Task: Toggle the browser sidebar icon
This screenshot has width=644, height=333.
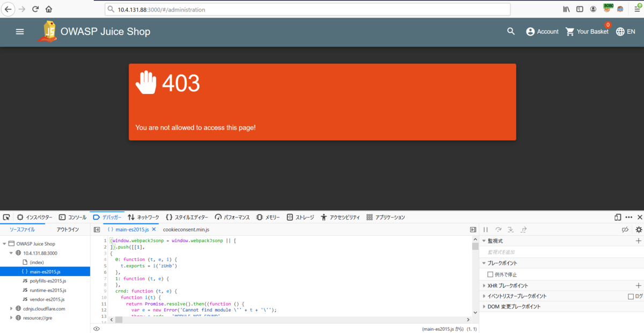Action: click(x=580, y=9)
